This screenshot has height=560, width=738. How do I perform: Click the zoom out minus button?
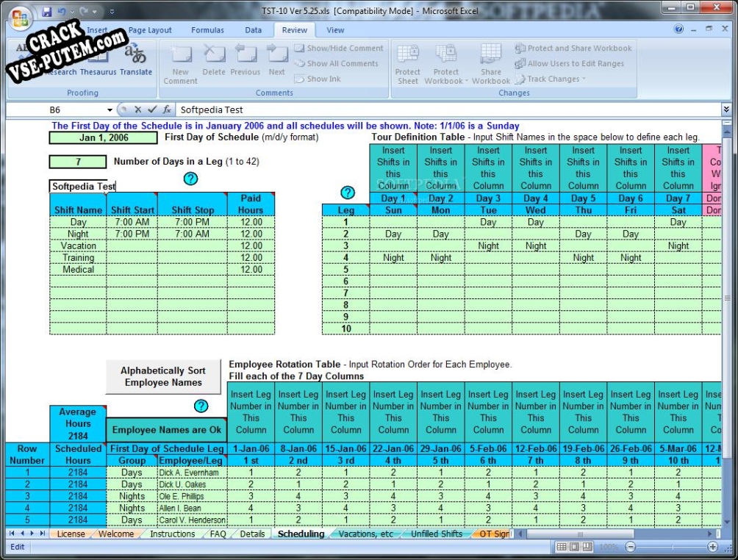(x=631, y=547)
